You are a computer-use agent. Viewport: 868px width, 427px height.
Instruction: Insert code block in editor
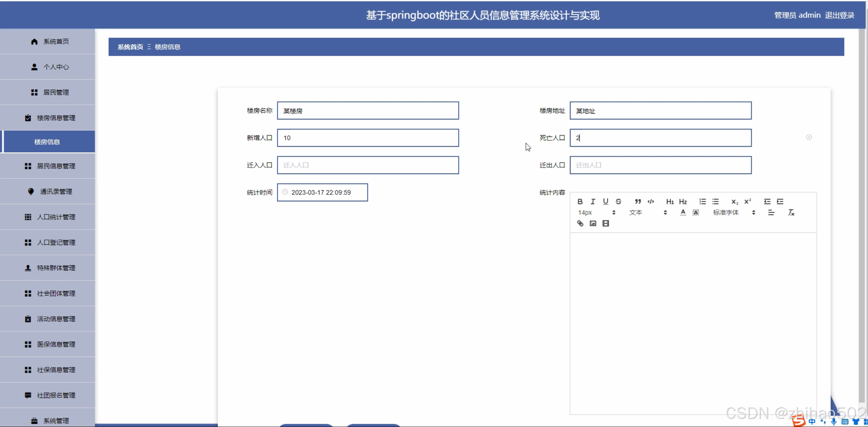(x=651, y=201)
